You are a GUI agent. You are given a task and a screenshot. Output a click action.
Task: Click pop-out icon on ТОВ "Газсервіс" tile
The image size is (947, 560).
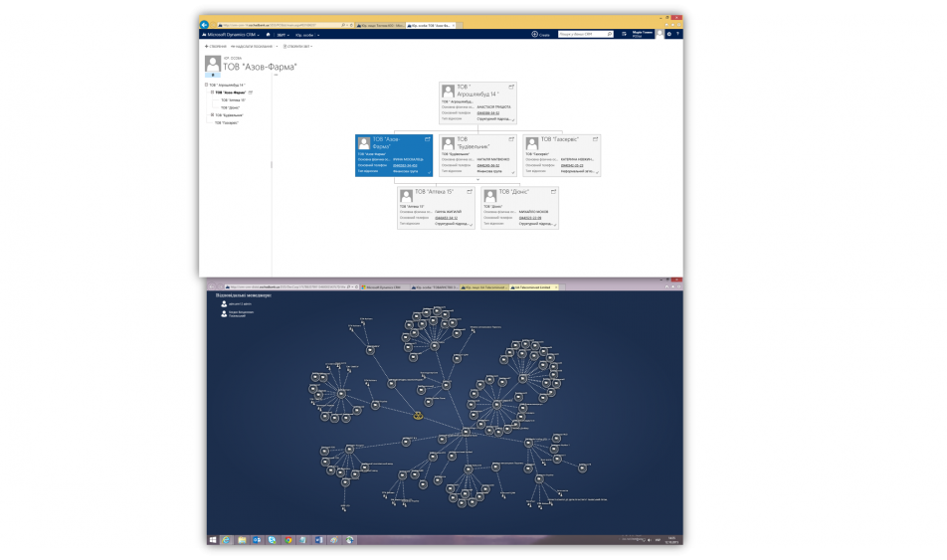coord(595,139)
